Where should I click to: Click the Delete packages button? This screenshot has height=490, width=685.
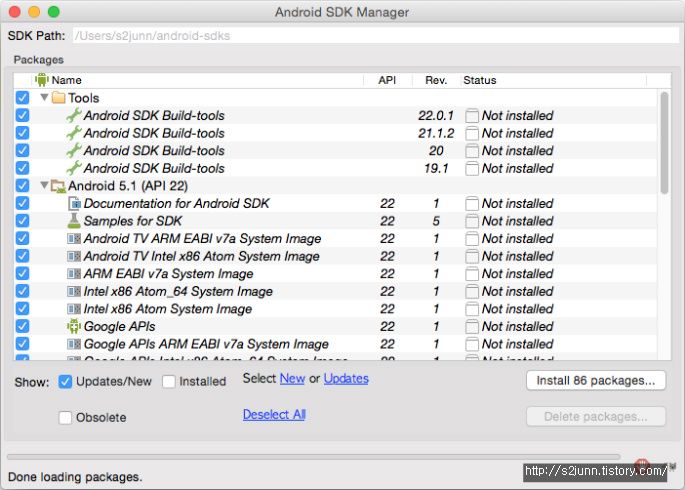point(596,417)
